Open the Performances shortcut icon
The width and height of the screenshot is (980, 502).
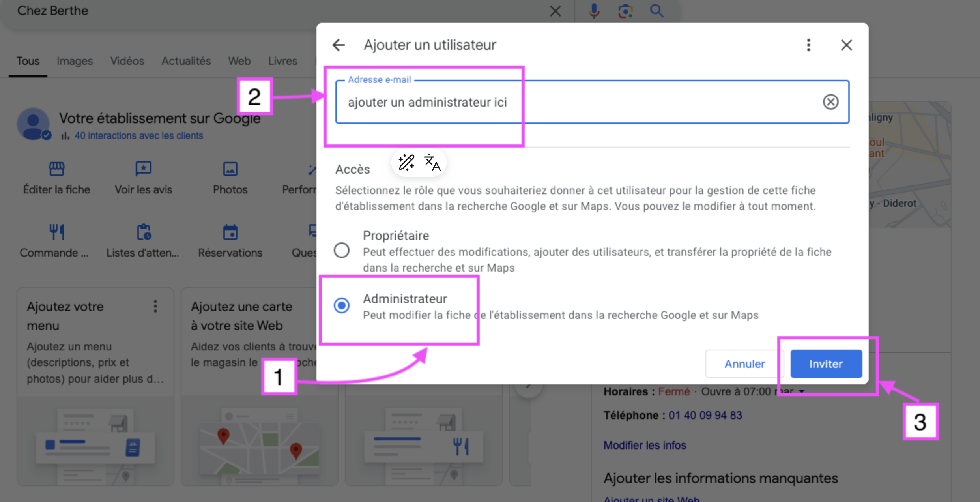coord(312,170)
